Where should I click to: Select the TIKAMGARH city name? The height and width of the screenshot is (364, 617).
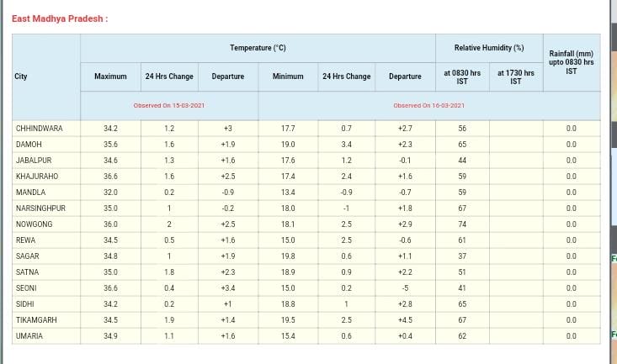click(36, 320)
